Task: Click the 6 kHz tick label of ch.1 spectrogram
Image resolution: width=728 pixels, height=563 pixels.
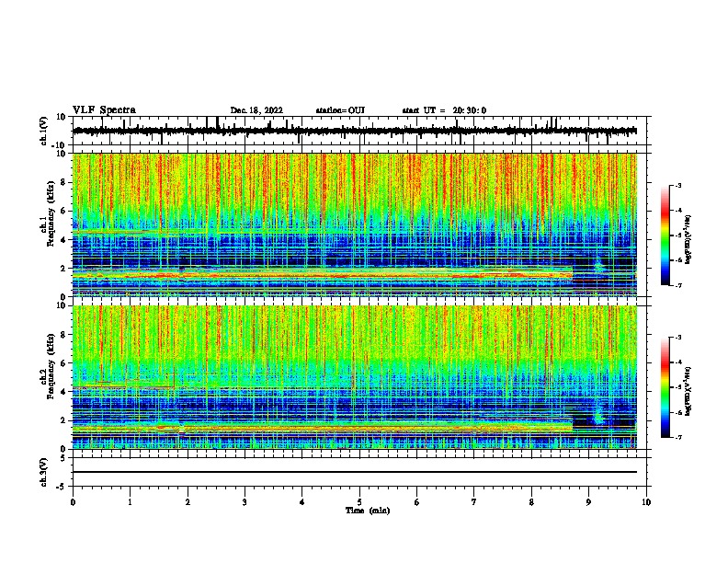Action: tap(63, 211)
